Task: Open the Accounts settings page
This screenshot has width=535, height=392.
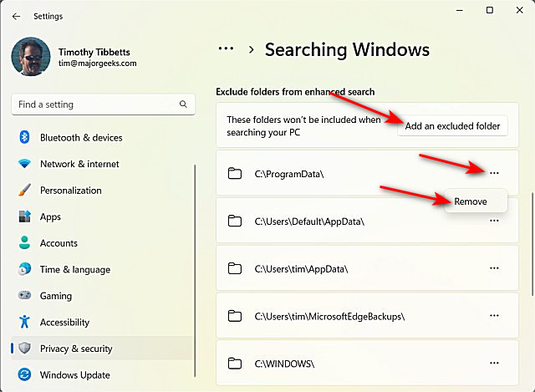Action: point(59,243)
